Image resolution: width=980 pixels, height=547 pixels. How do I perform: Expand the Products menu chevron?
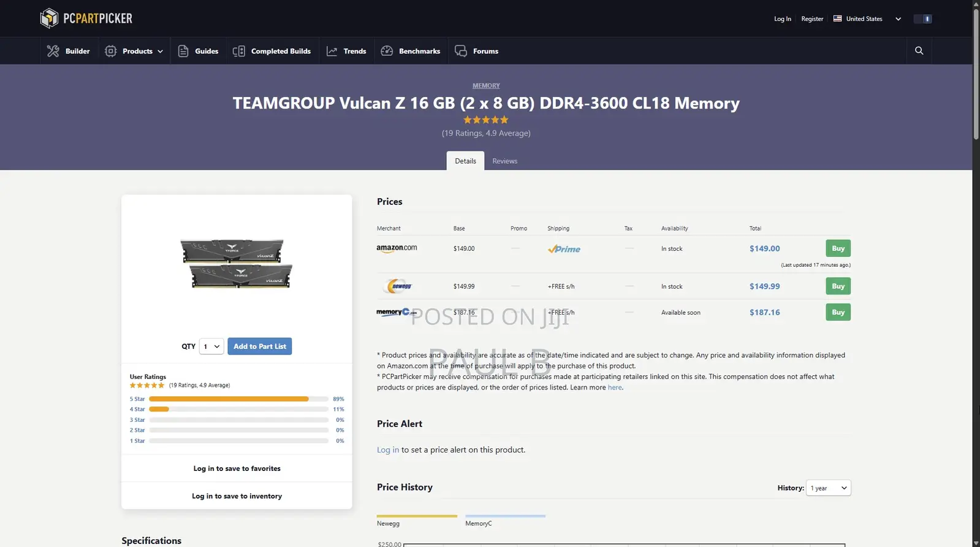pos(161,52)
